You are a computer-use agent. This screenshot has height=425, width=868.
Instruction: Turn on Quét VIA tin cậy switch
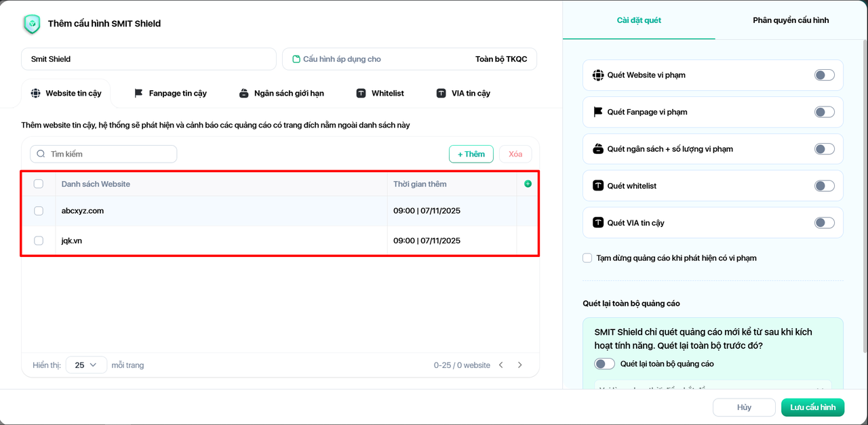(824, 223)
